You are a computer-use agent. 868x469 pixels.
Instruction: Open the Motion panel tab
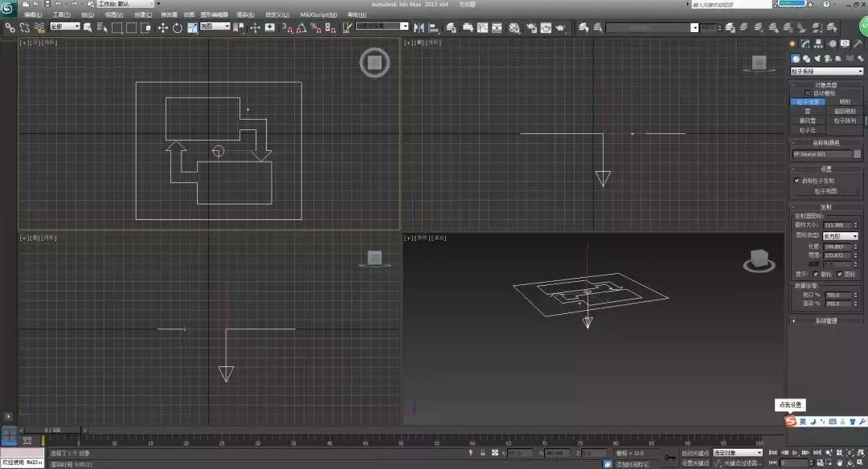point(832,43)
